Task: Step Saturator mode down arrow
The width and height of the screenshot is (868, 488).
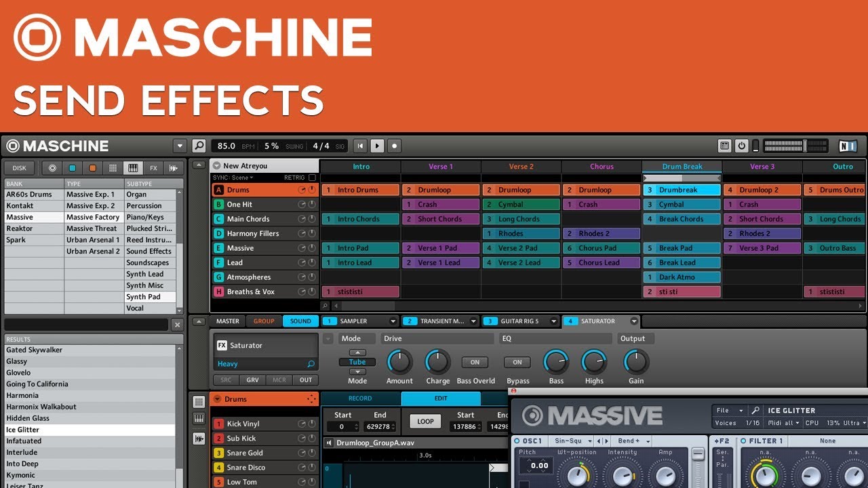Action: pos(357,371)
